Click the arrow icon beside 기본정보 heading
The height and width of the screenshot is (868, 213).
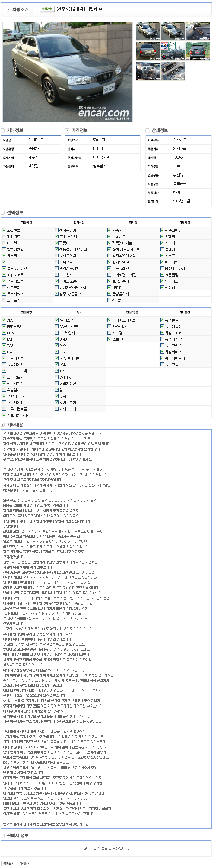tap(3, 130)
